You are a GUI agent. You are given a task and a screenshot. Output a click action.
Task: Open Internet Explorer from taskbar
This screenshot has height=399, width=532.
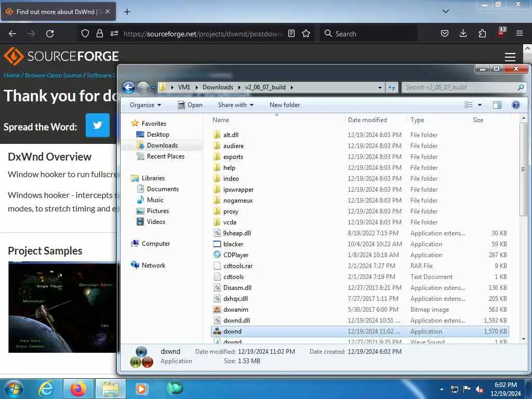coord(46,389)
